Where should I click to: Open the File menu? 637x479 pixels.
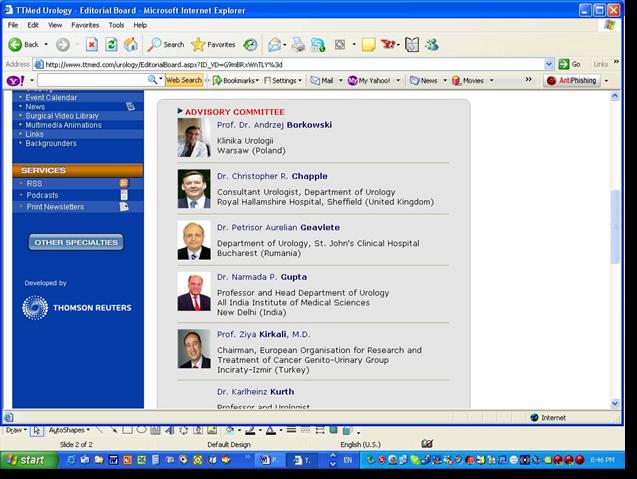coord(13,25)
